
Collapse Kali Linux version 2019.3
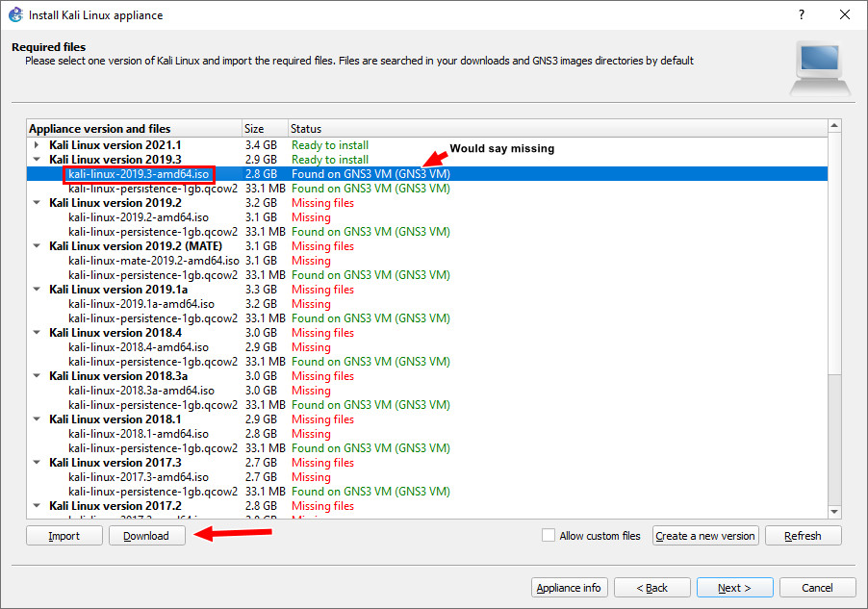(x=37, y=159)
